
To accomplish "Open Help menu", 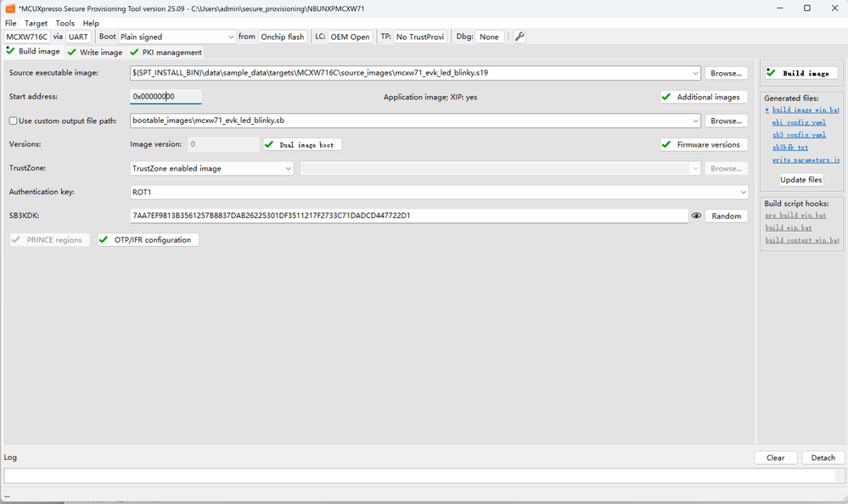I will click(x=91, y=23).
